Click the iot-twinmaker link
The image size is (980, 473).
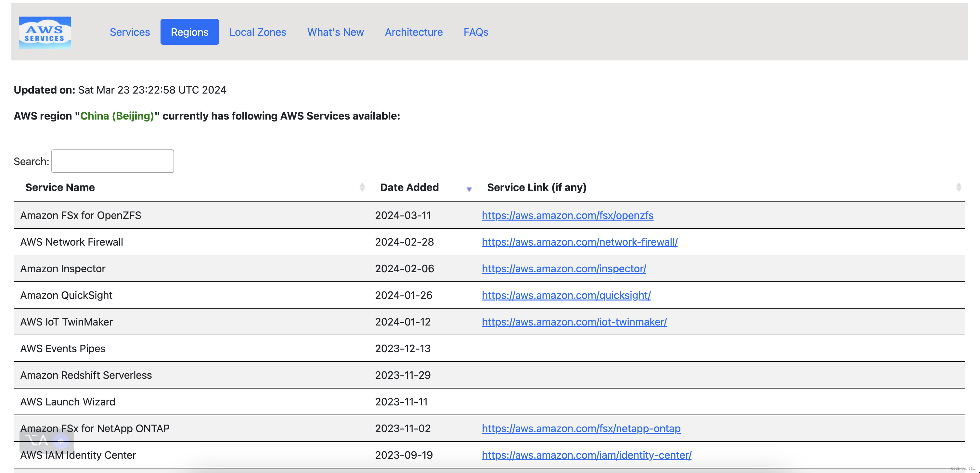(574, 322)
